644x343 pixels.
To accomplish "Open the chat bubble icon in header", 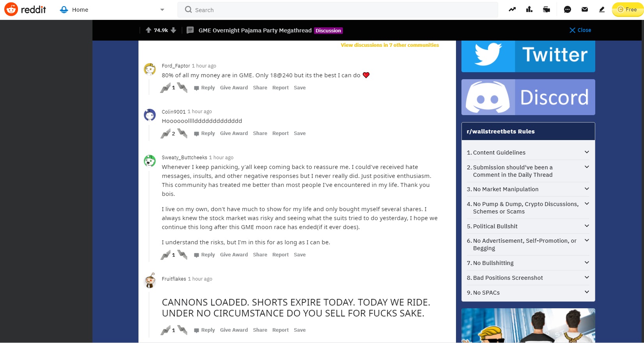I will [568, 9].
